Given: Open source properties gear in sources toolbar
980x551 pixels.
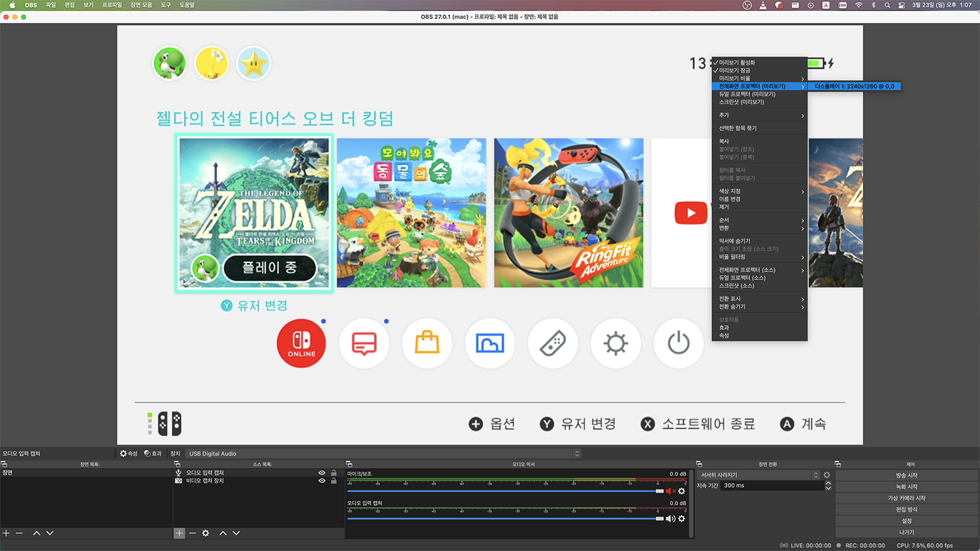Looking at the screenshot, I should click(206, 533).
